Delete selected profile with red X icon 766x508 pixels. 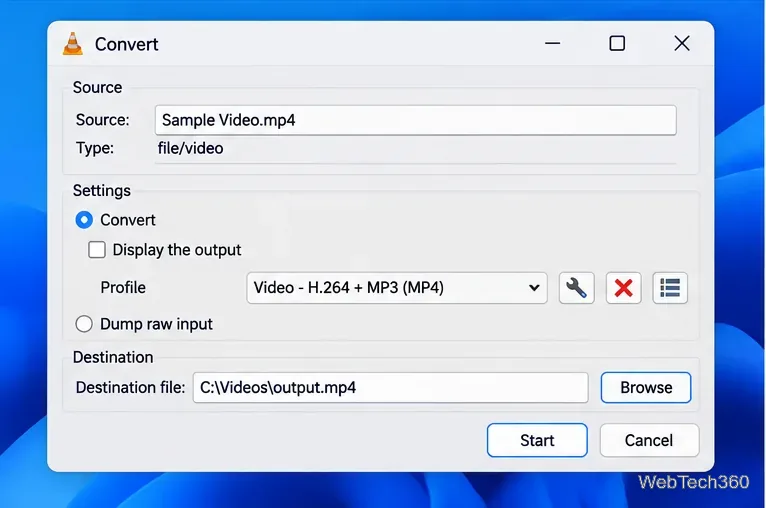tap(623, 288)
